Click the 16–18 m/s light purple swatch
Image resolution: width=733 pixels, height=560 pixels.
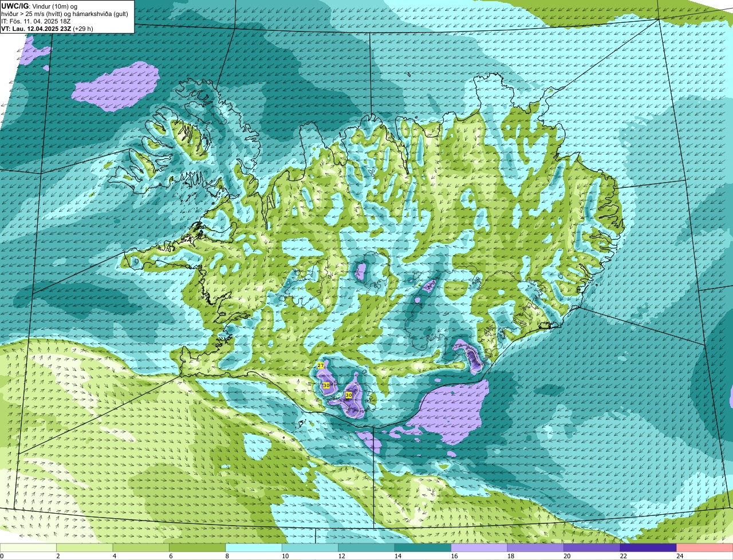coord(480,547)
